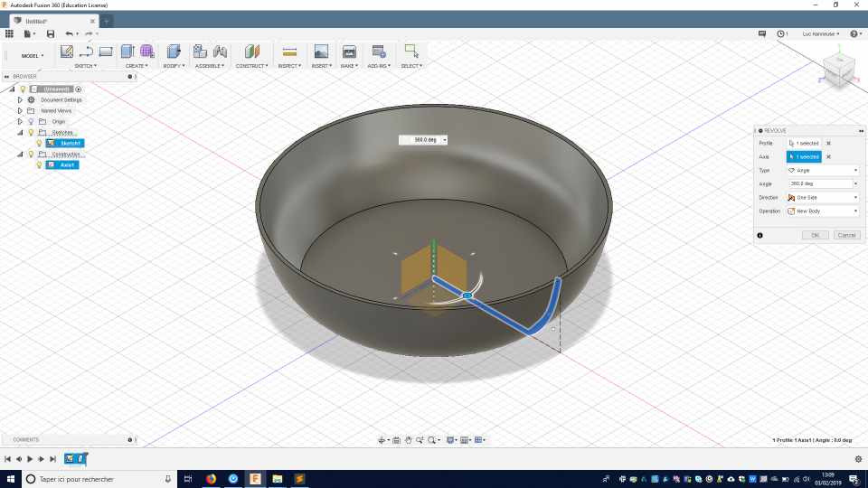This screenshot has height=488, width=868.
Task: Toggle visibility bulb of Sketch1
Action: 39,144
